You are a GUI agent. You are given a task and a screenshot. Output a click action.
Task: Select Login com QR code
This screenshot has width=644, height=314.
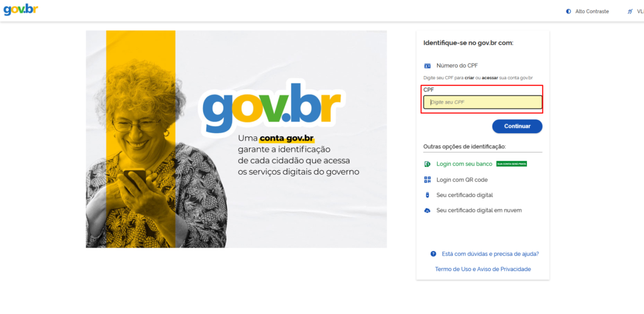click(462, 180)
